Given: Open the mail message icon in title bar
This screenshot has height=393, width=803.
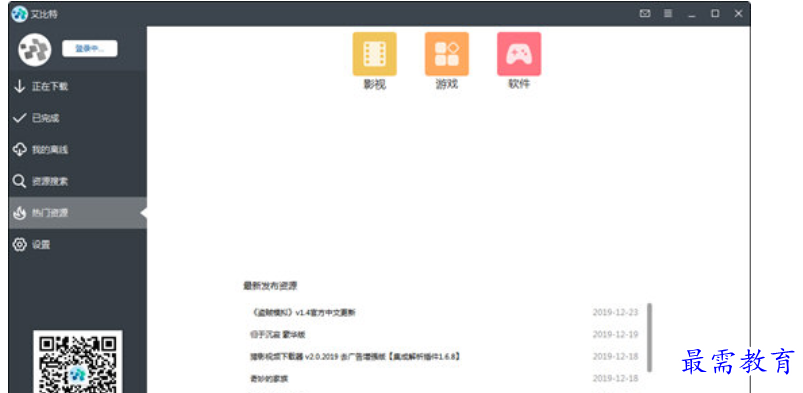Looking at the screenshot, I should [645, 14].
